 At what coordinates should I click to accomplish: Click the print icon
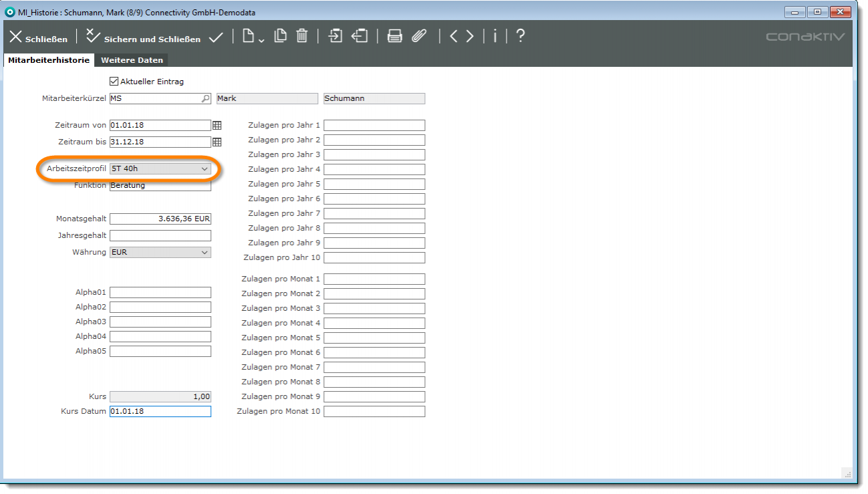395,36
